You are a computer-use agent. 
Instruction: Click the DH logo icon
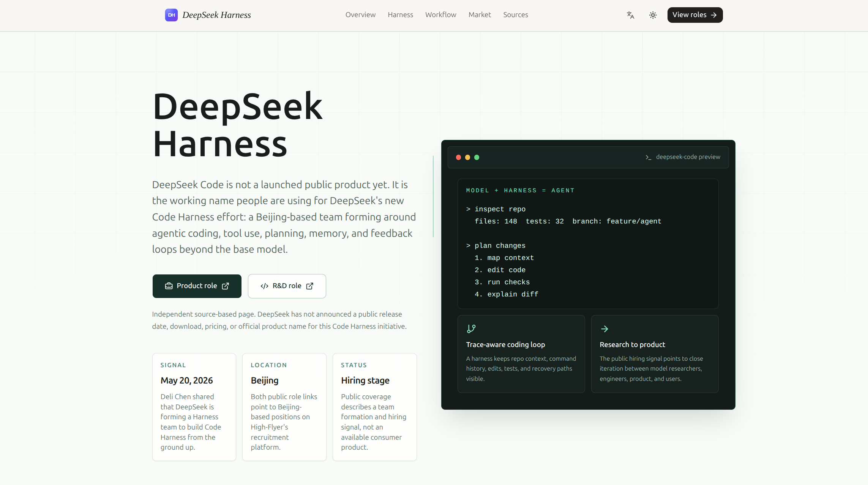click(x=171, y=15)
